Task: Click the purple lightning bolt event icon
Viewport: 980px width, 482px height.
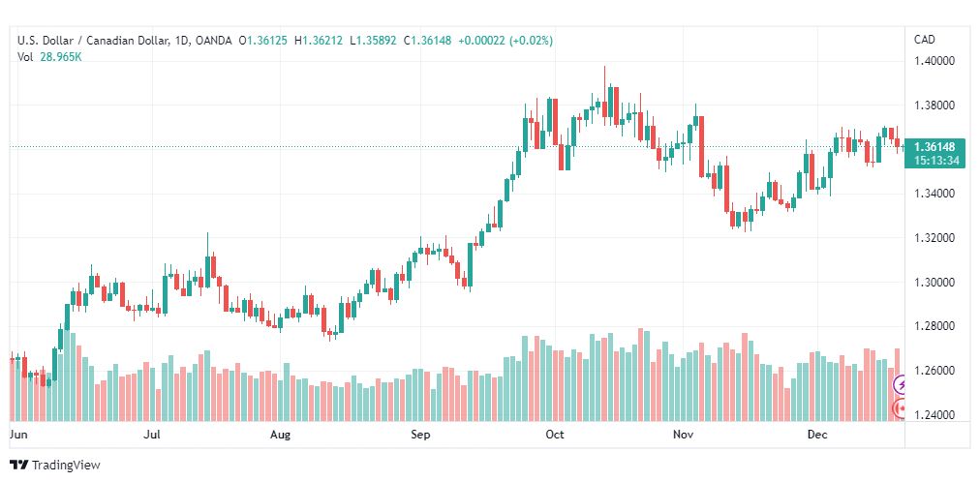Action: point(901,385)
